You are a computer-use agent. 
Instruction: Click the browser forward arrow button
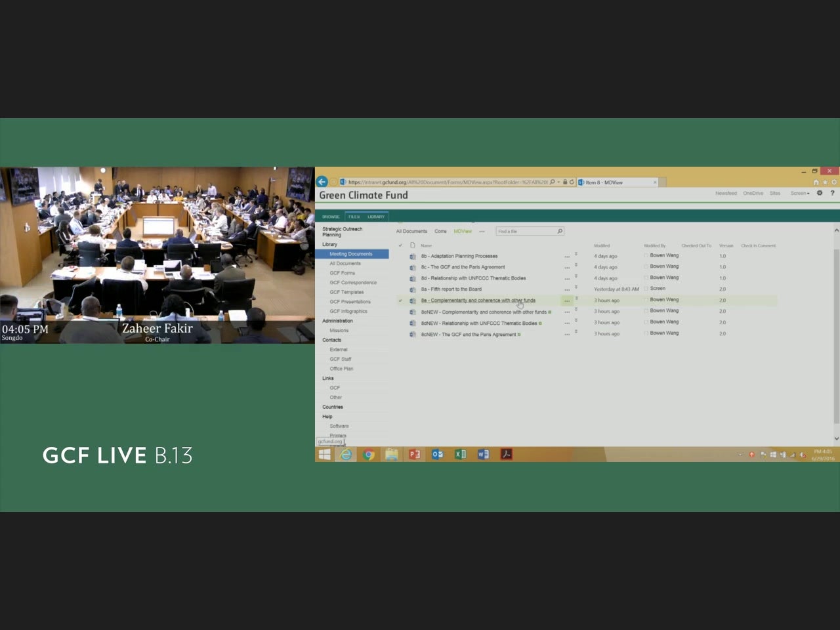coord(333,182)
